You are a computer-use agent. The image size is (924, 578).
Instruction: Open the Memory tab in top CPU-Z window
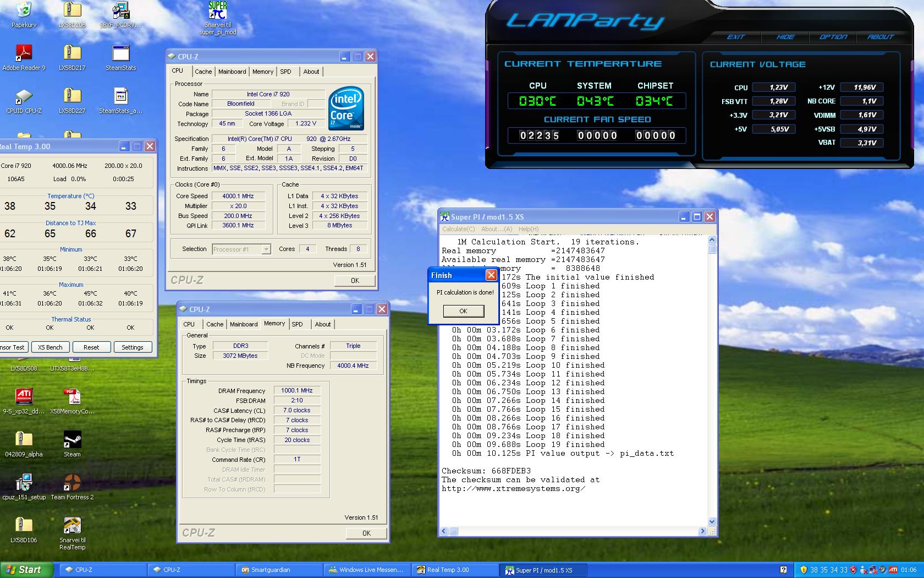[263, 72]
